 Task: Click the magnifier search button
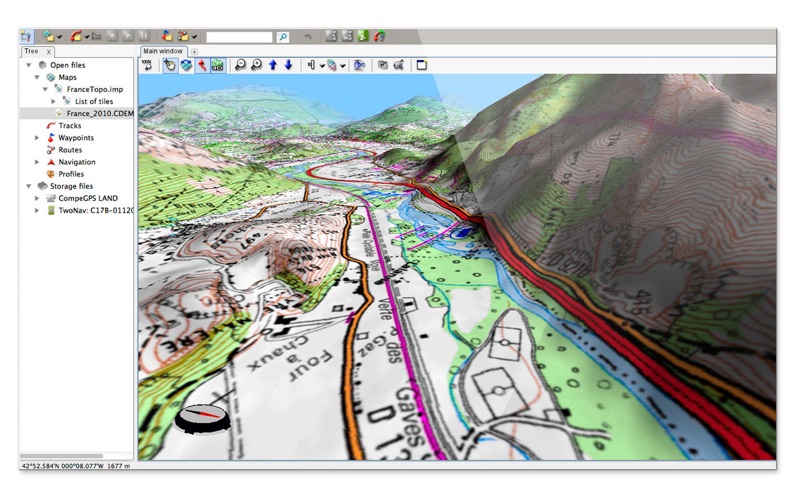coord(282,37)
